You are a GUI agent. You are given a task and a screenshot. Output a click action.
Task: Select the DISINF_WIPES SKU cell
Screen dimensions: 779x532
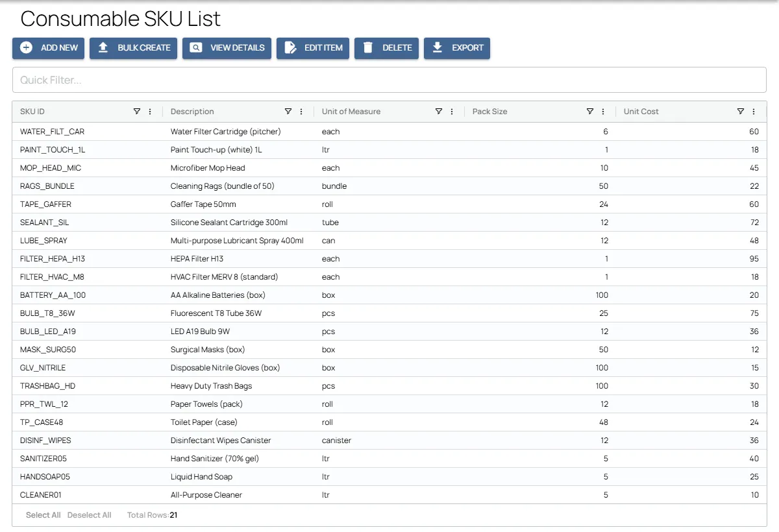coord(88,441)
